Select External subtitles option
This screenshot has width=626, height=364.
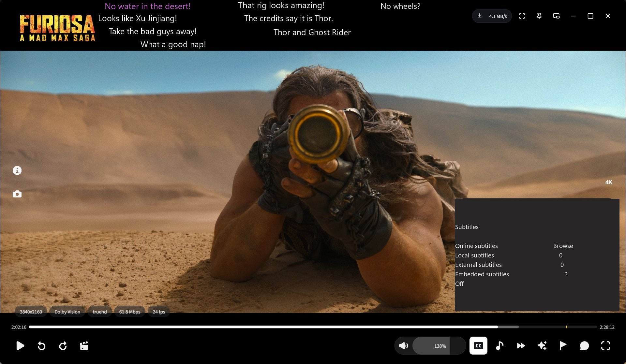[x=537, y=265]
